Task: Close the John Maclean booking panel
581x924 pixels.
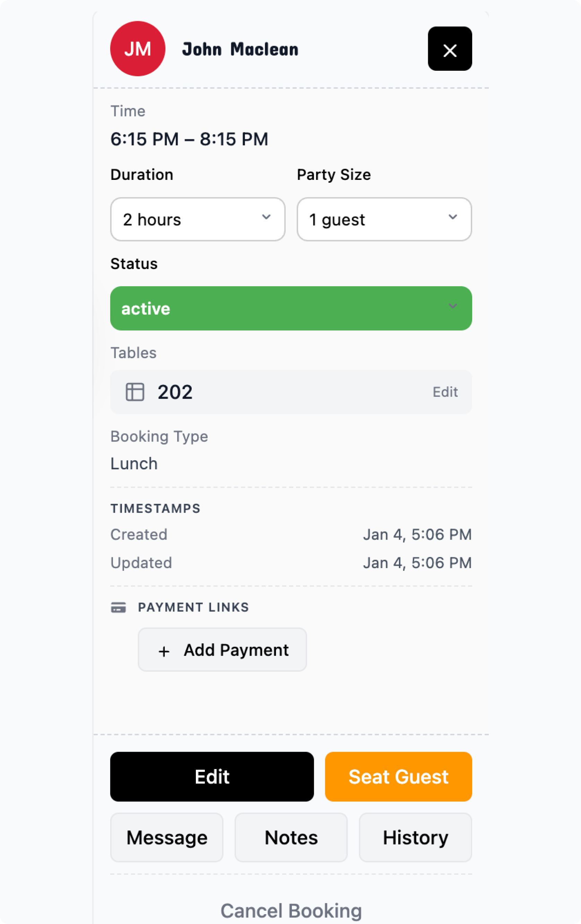Action: [450, 49]
